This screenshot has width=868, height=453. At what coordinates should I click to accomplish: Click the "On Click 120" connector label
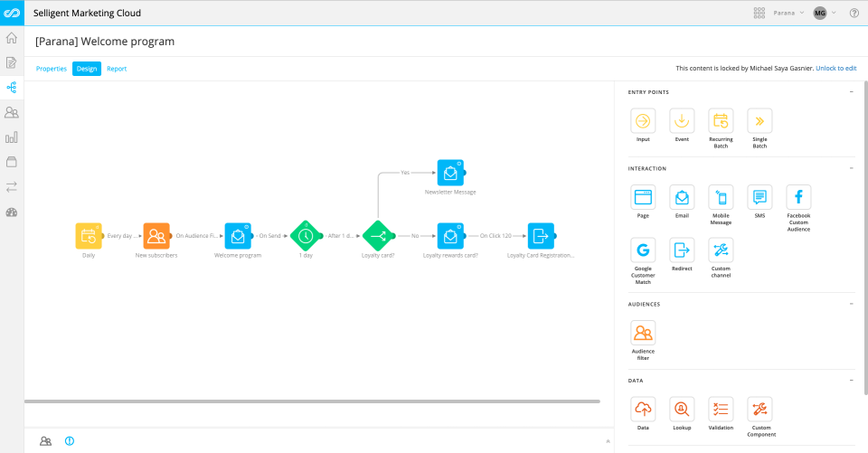[495, 236]
